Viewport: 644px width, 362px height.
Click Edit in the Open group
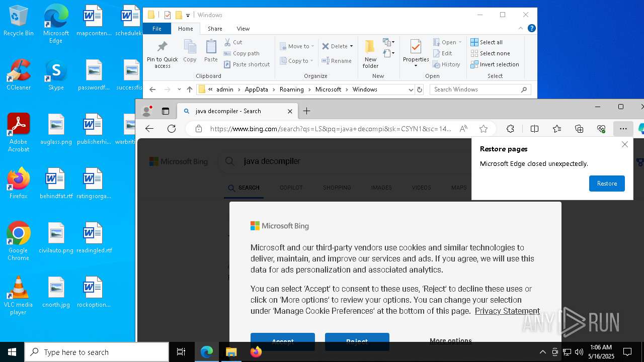point(442,53)
